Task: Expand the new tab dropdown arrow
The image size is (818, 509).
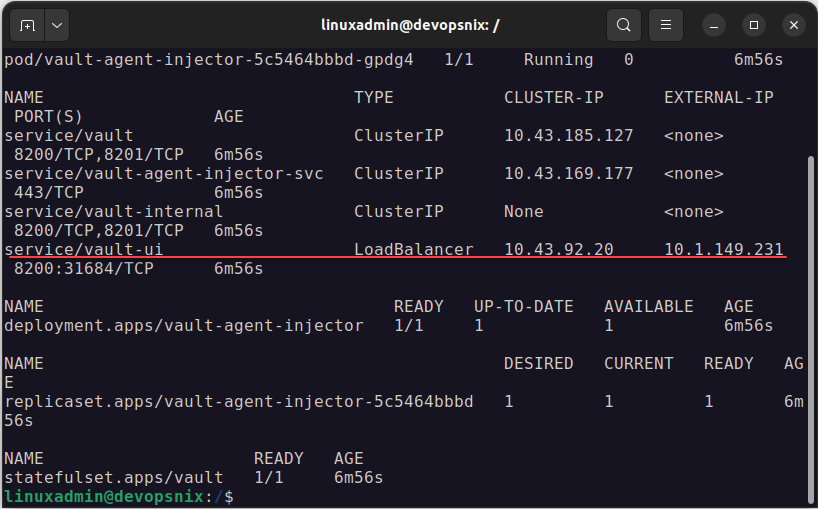Action: 56,24
